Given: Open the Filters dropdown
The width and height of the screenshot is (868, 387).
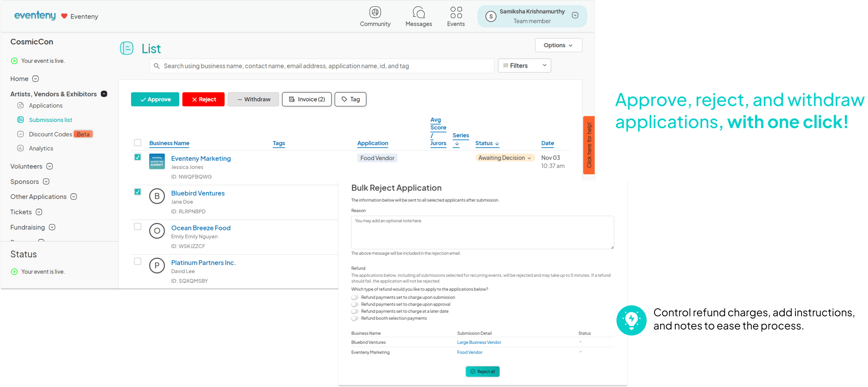Looking at the screenshot, I should [524, 66].
